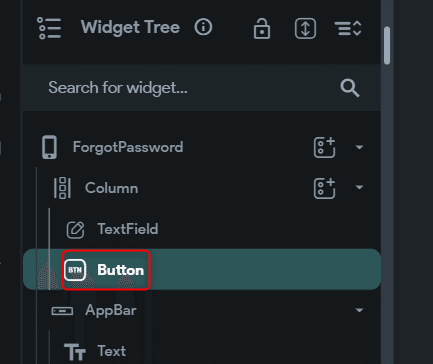Collapse the Column tree node
The width and height of the screenshot is (433, 364).
[359, 187]
